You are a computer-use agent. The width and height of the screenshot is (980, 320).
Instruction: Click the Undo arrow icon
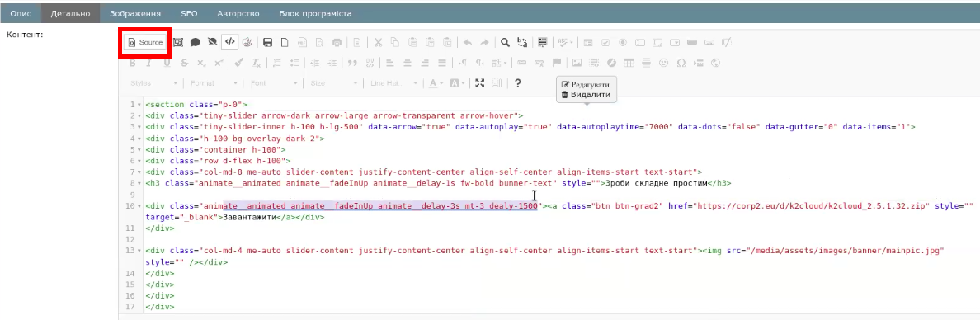(x=467, y=43)
